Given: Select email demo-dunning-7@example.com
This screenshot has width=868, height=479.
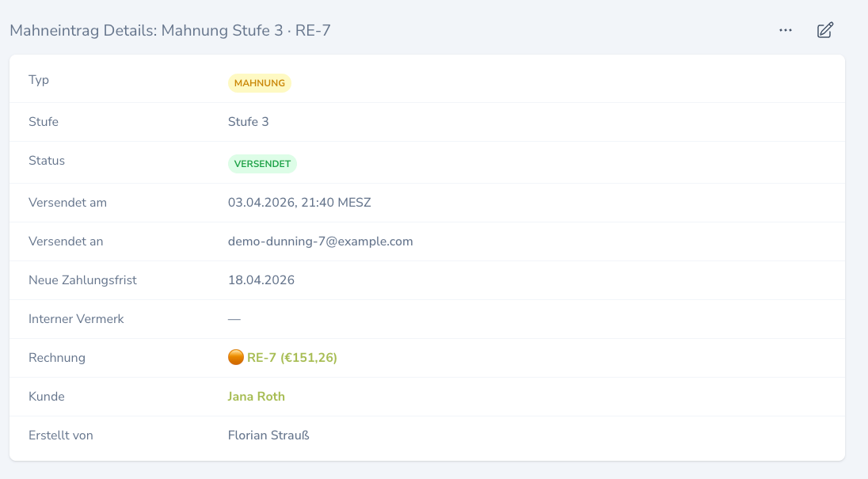Looking at the screenshot, I should coord(321,241).
